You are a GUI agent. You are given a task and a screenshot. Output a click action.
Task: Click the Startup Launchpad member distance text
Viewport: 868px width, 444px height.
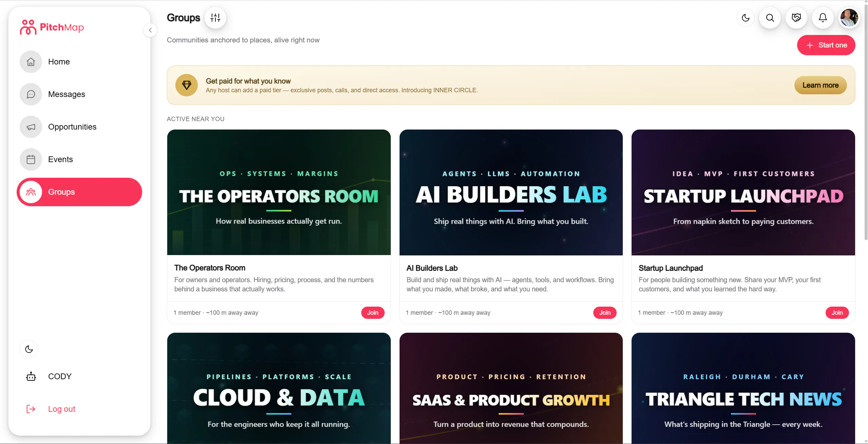(680, 313)
